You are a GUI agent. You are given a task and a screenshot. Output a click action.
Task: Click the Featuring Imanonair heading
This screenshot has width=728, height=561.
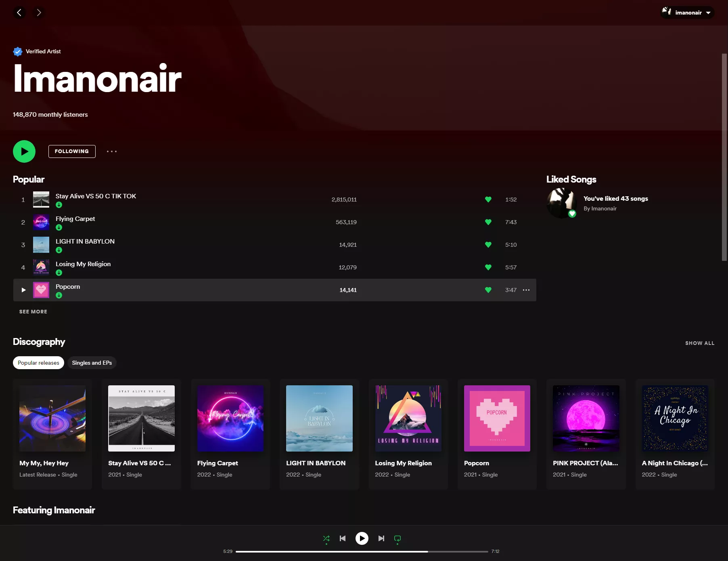54,510
